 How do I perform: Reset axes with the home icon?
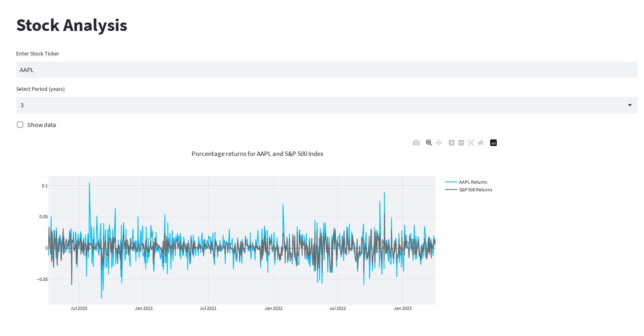481,143
